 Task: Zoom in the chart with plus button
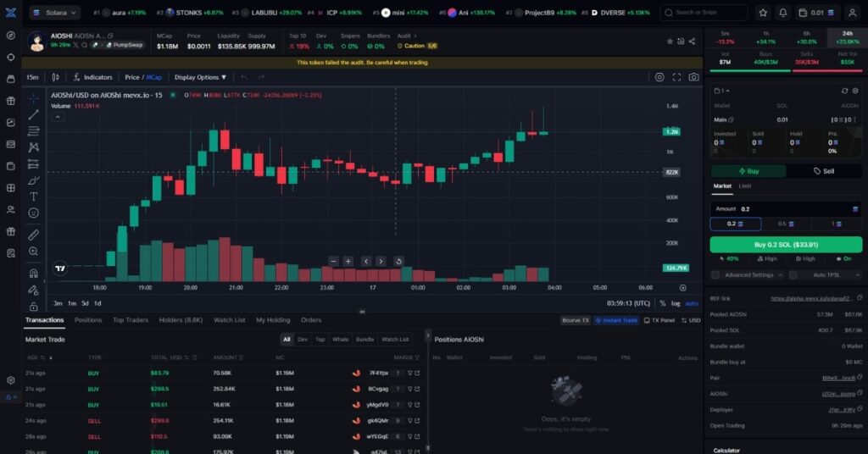coord(348,262)
